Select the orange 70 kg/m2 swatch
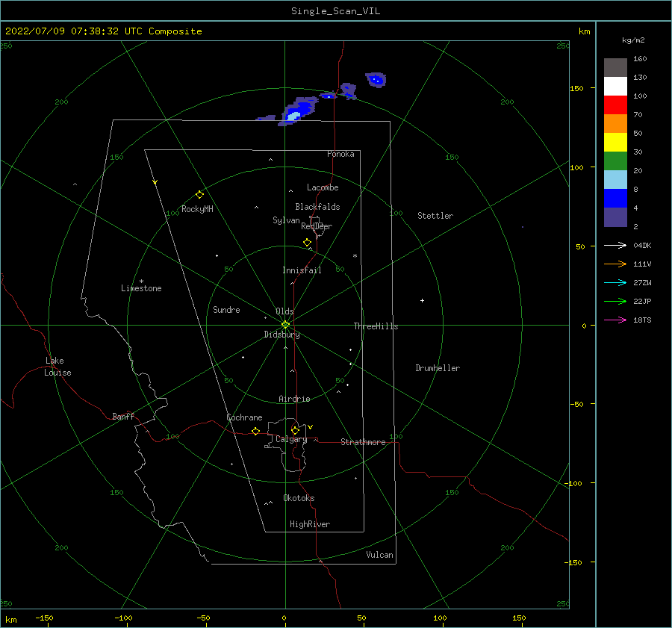 click(615, 123)
